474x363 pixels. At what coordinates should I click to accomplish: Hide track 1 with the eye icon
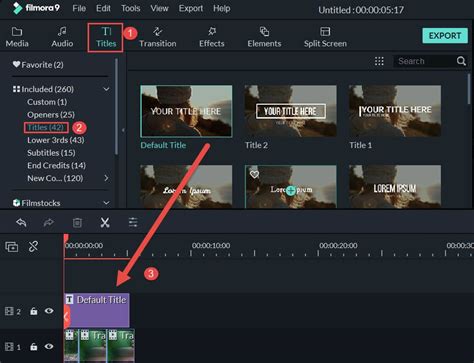[49, 346]
